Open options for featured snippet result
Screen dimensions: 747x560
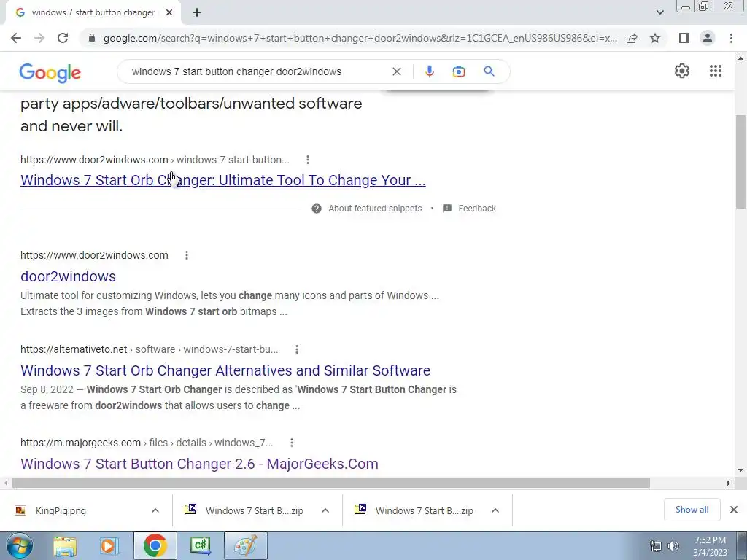(308, 160)
